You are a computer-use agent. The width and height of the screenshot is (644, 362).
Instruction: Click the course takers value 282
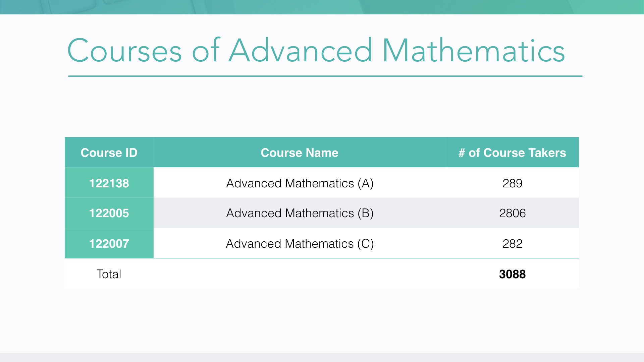(x=512, y=244)
